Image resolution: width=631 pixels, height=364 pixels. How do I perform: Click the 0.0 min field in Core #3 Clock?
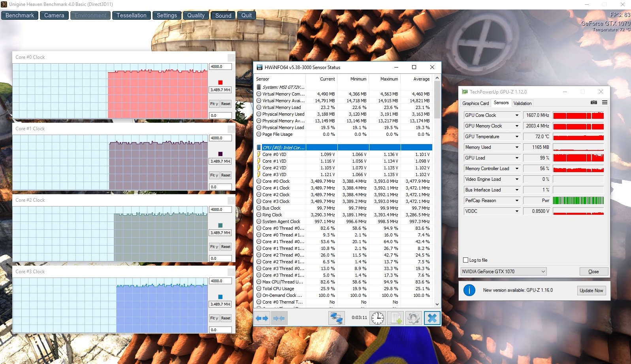coord(220,330)
